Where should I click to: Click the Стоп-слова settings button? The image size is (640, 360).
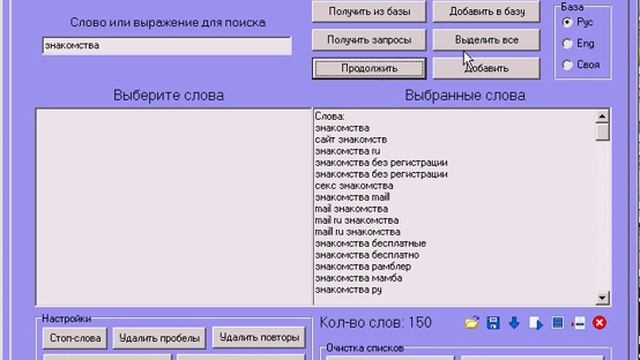click(75, 338)
